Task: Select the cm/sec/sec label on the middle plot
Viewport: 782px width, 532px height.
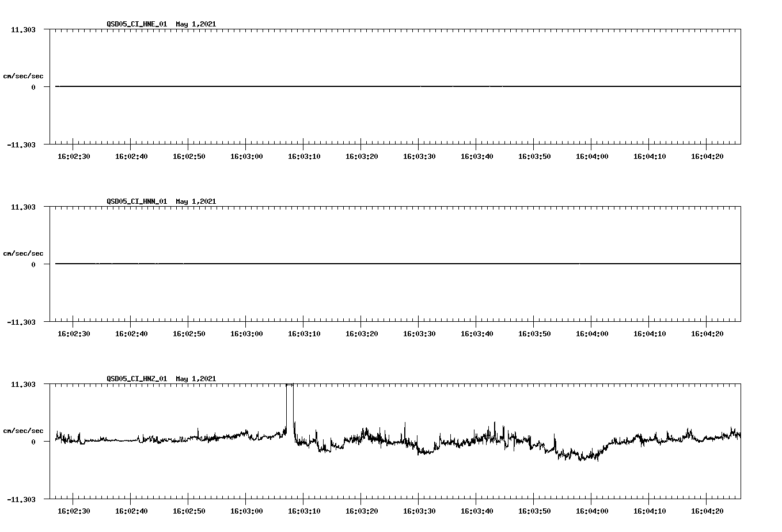Action: (x=23, y=253)
